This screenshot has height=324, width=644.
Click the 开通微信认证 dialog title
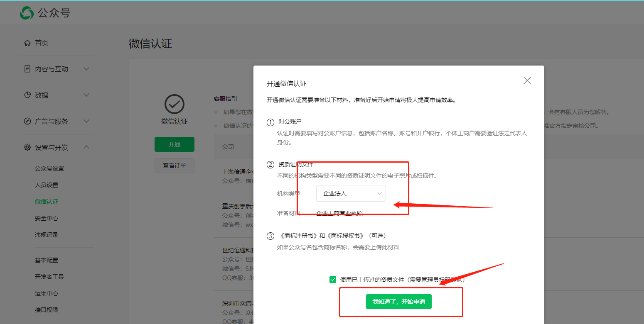click(x=287, y=84)
